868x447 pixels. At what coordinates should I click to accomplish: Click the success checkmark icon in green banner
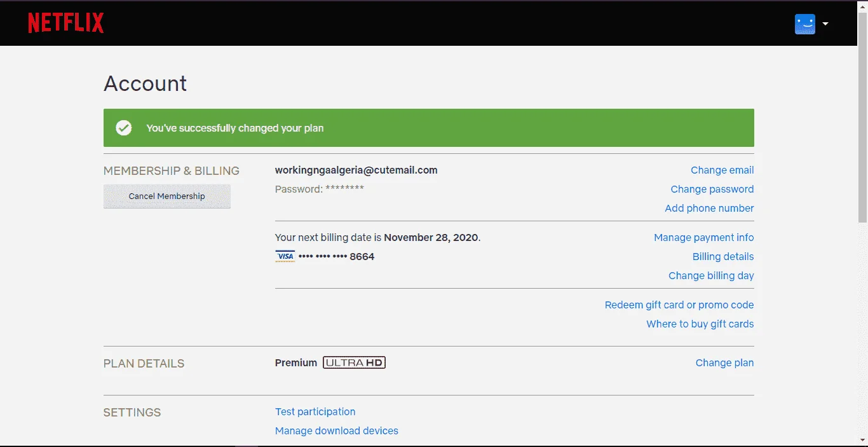[123, 128]
